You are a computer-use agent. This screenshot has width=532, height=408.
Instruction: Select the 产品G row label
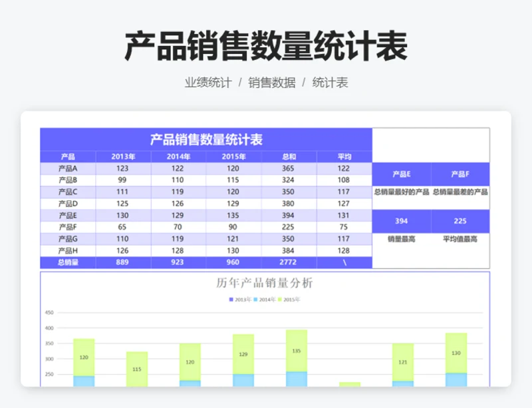(x=68, y=239)
